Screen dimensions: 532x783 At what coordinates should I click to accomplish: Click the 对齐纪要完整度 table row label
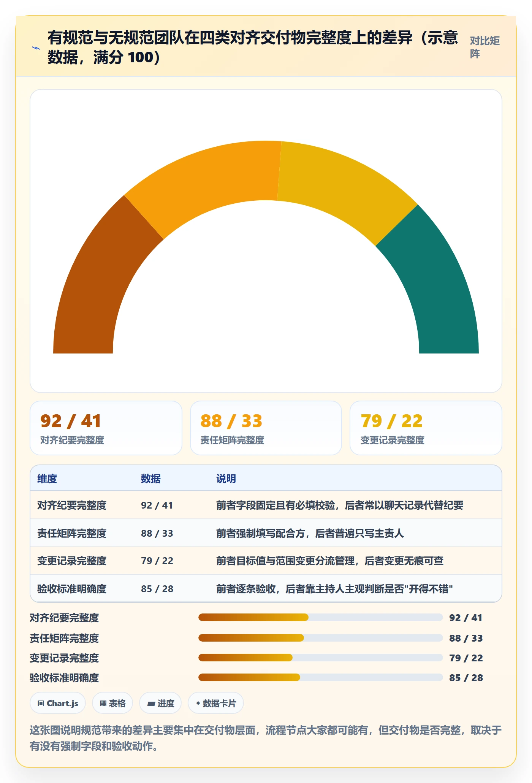72,505
